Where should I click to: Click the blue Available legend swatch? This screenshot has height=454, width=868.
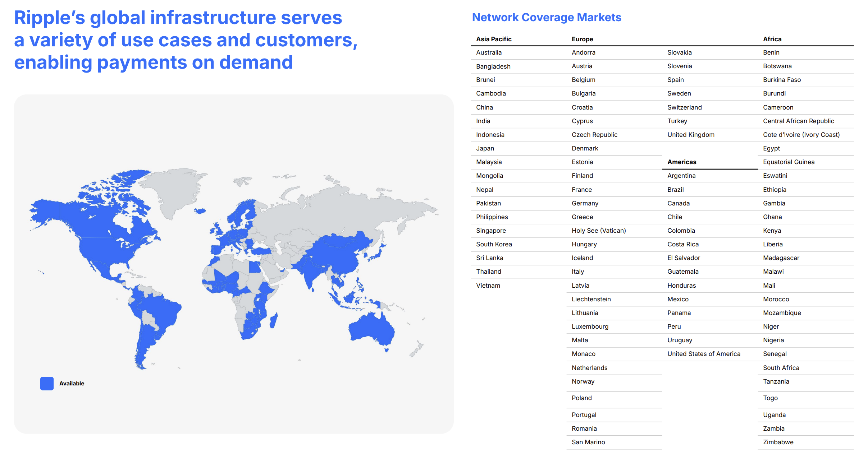tap(47, 383)
